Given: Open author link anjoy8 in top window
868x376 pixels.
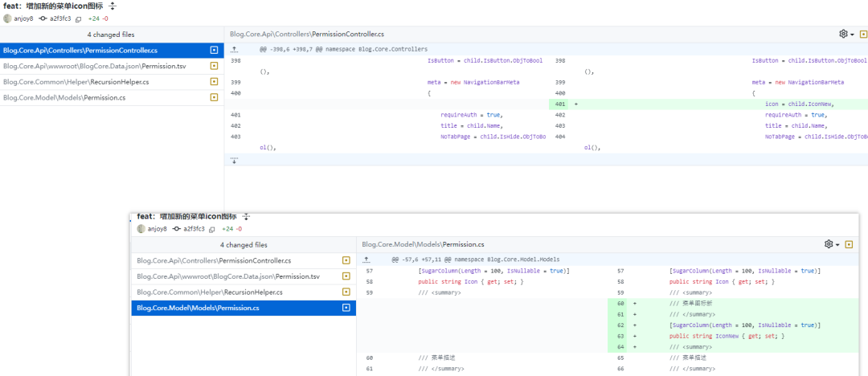Looking at the screenshot, I should (x=24, y=18).
